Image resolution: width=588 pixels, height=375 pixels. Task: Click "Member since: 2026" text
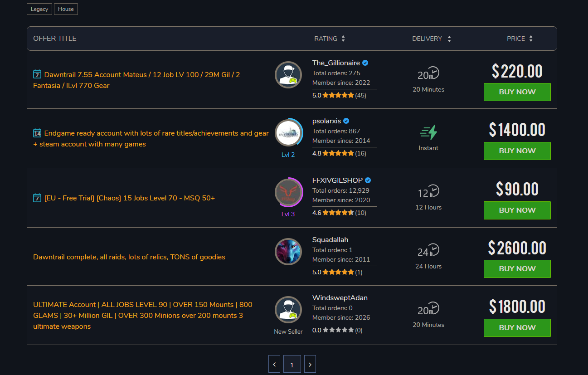341,318
